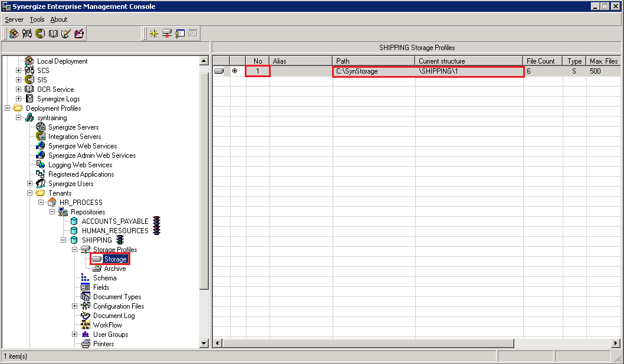Click the traffic light icon beside ACCOUNTS_PAYABLE
Viewport: 624px width, 364px height.
pos(157,221)
